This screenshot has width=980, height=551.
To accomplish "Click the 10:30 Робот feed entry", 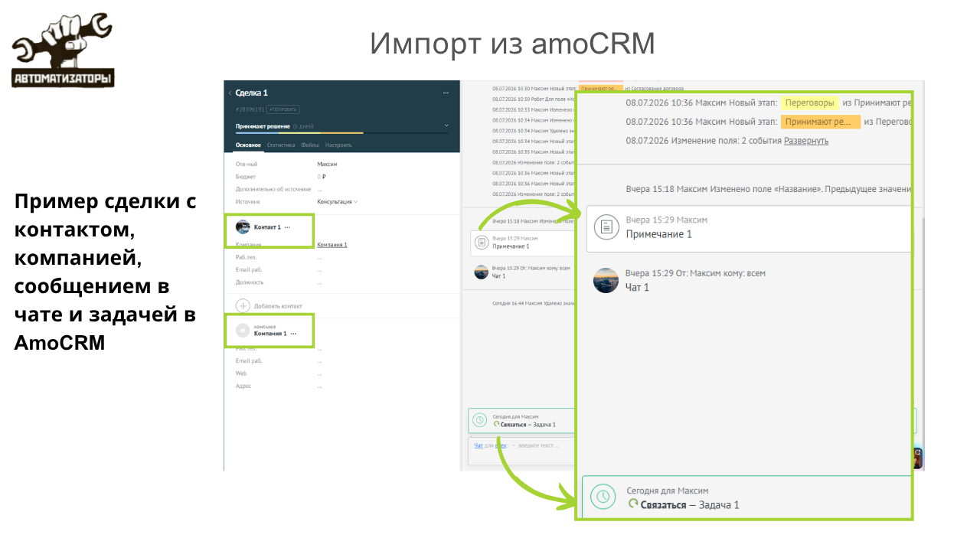I will 534,99.
